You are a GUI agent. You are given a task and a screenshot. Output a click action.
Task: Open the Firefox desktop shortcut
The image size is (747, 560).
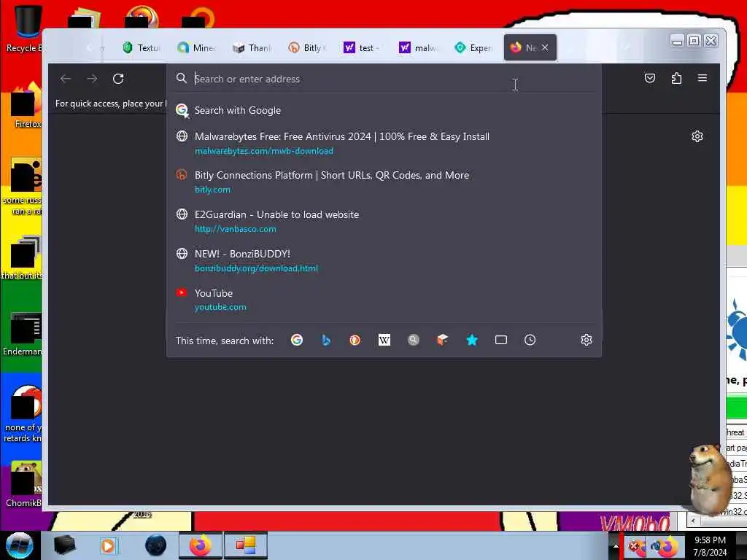coord(25,106)
